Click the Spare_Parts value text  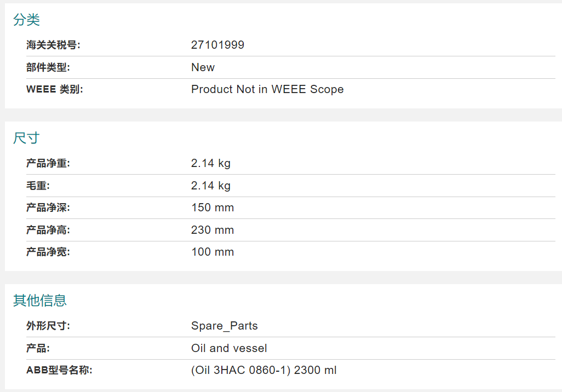[225, 326]
